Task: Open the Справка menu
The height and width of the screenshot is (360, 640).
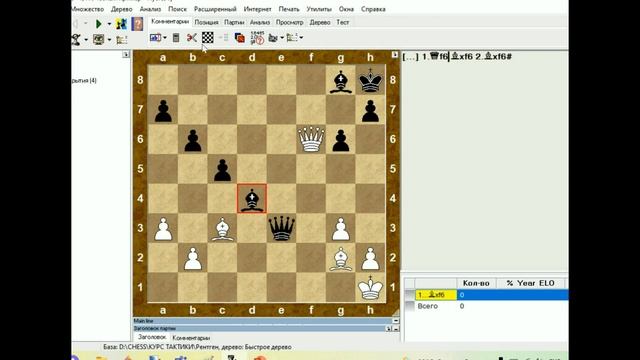Action: [x=373, y=9]
